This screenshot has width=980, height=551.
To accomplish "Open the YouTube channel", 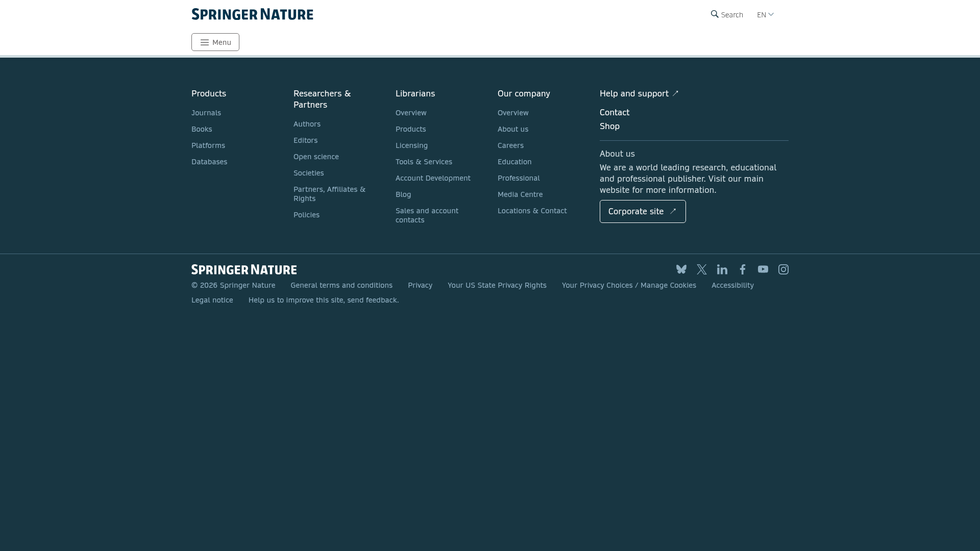I will (763, 269).
